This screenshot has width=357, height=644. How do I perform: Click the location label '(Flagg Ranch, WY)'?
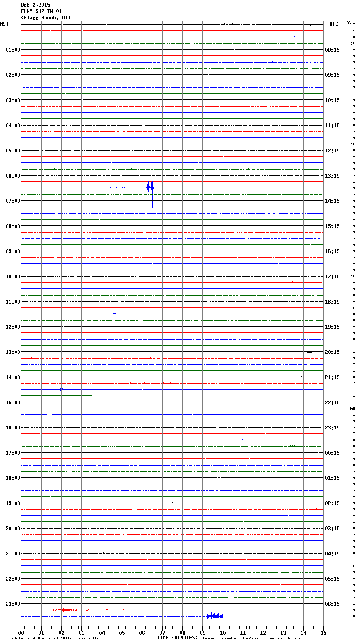coord(46,18)
